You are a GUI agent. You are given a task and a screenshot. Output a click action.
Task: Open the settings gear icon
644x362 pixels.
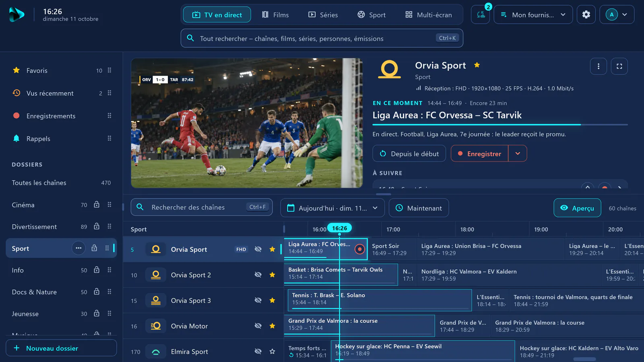[x=586, y=14]
